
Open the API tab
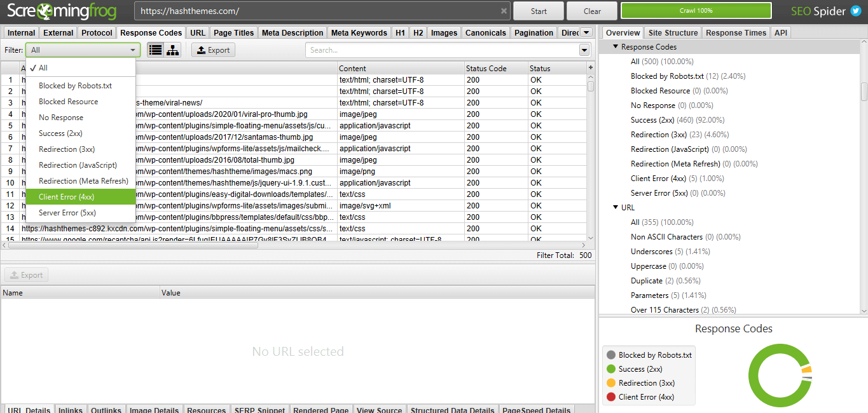[780, 32]
